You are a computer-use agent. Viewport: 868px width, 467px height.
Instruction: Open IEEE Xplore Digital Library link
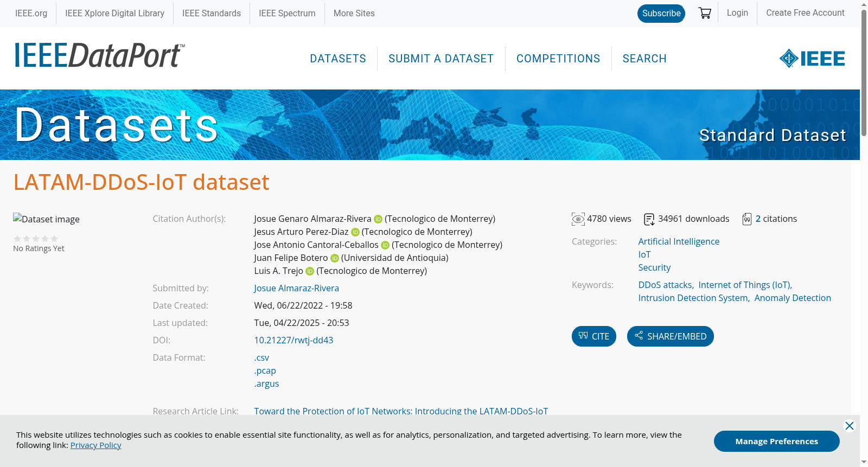tap(114, 13)
